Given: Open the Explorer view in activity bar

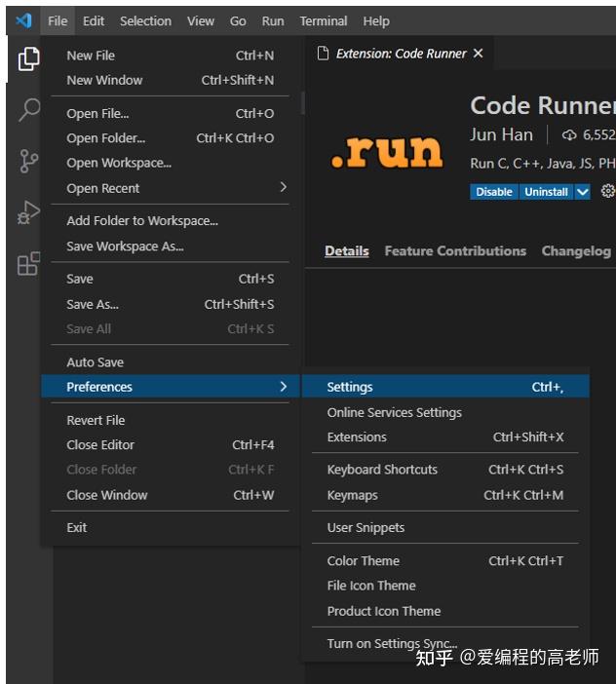Looking at the screenshot, I should pyautogui.click(x=29, y=58).
